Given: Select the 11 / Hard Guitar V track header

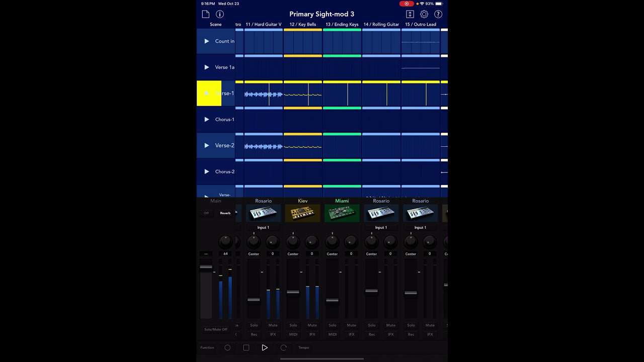Looking at the screenshot, I should tap(264, 24).
